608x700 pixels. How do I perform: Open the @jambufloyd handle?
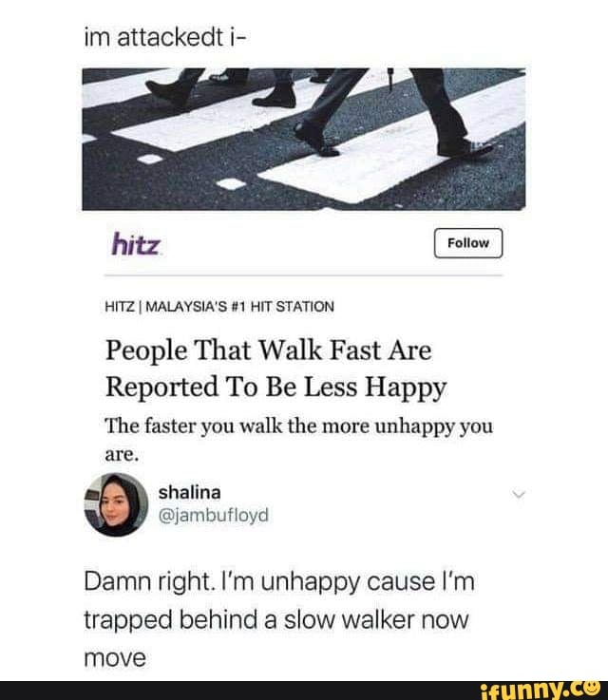pos(214,515)
